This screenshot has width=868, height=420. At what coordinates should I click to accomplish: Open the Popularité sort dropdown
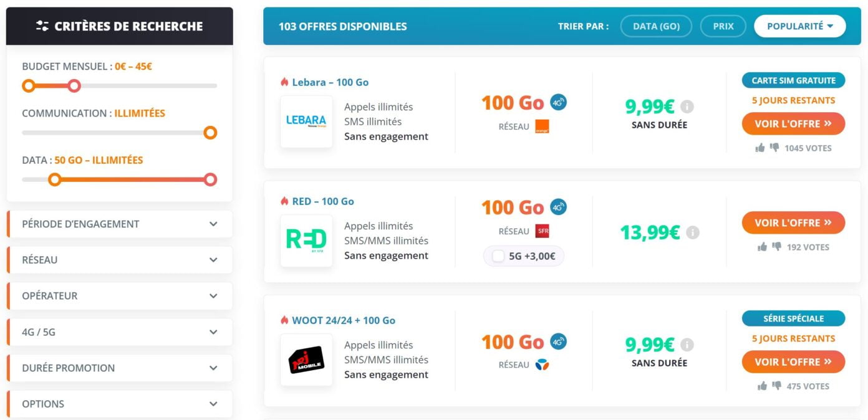point(799,26)
